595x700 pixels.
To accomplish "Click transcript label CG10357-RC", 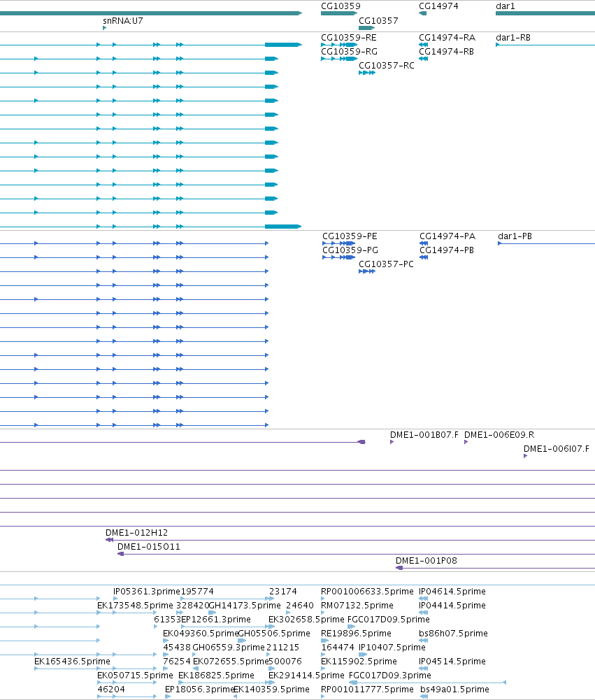I will [387, 66].
